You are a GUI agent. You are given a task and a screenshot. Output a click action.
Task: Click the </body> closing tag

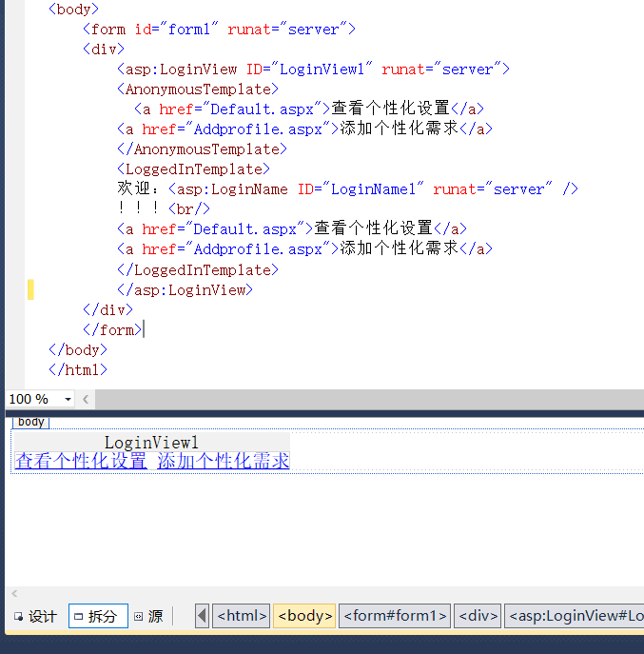tap(78, 350)
